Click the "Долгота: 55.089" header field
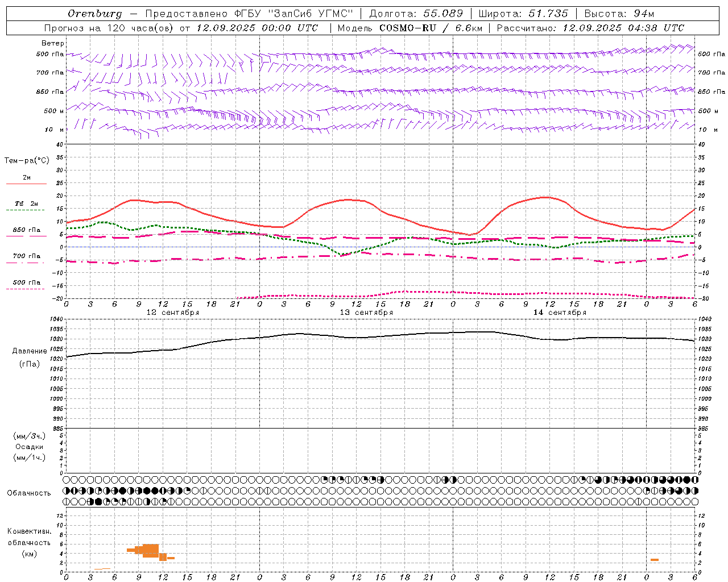Viewport: 728px width, 582px height. click(x=416, y=14)
